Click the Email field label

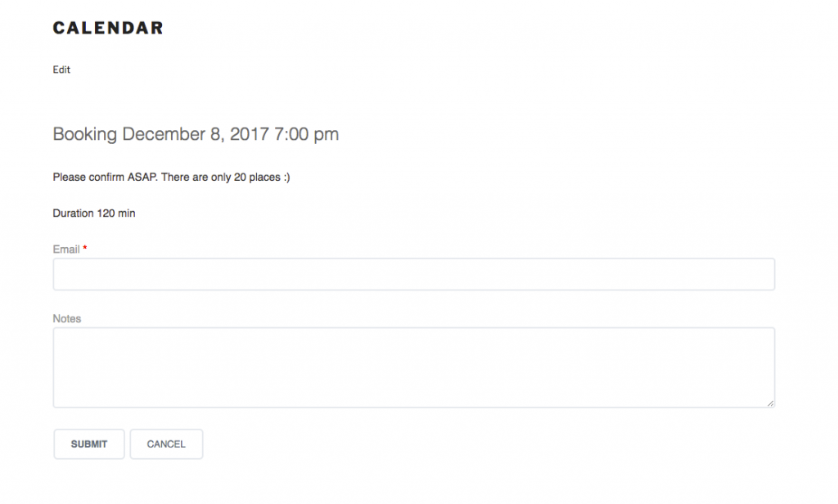(66, 250)
